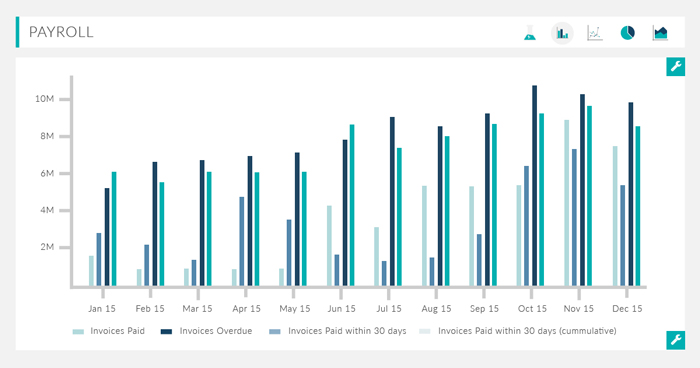Viewport: 700px width, 368px height.
Task: Select the Oct 15 Invoices Overdue bar
Action: coord(534,186)
